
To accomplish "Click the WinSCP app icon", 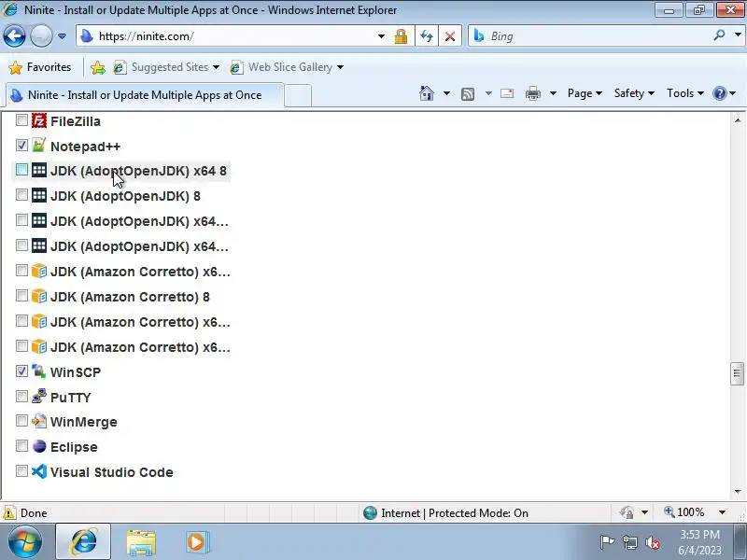I will (x=39, y=371).
